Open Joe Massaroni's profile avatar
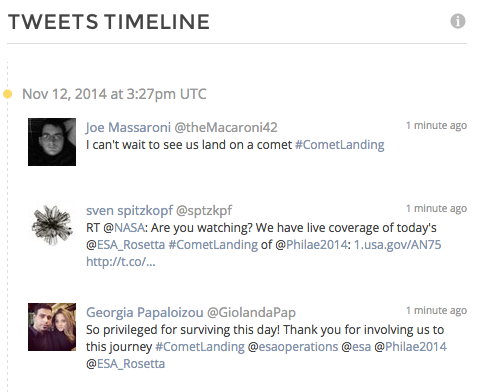Viewport: 483px width, 392px height. tap(52, 142)
